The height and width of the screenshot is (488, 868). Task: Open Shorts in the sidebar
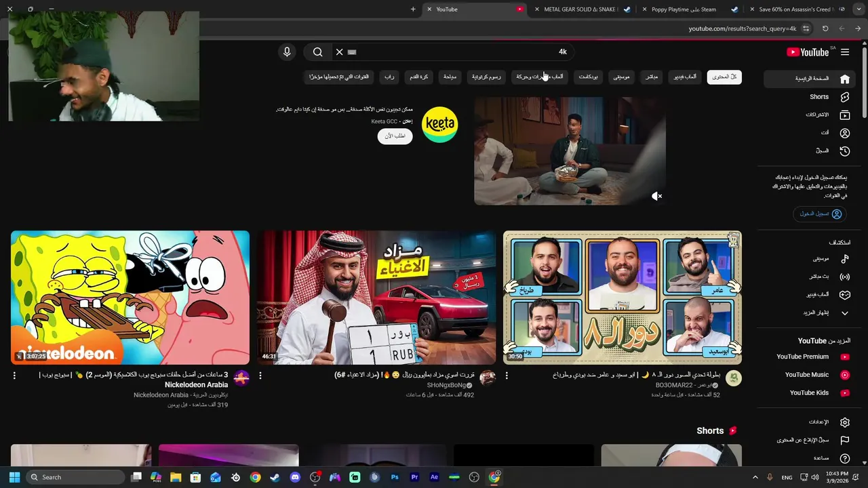point(808,97)
